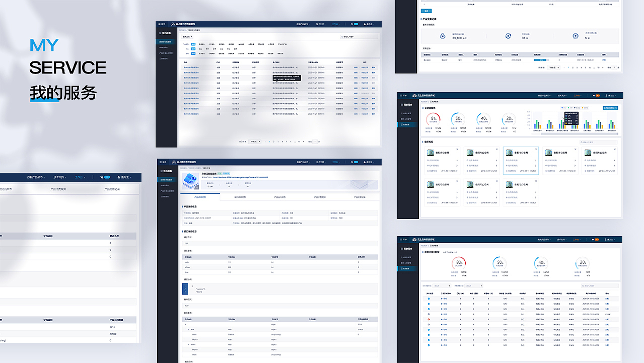Click 80% red gauge in host table window
This screenshot has height=363, width=644.
[459, 263]
